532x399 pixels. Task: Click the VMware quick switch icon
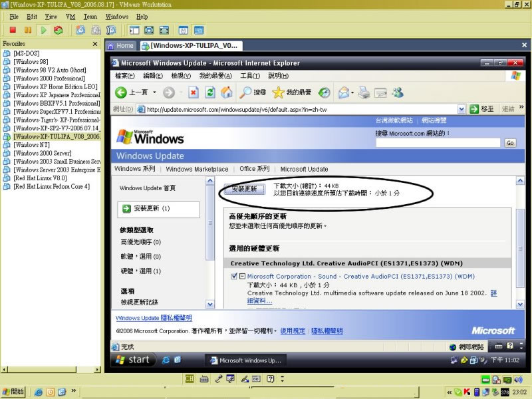tap(164, 30)
